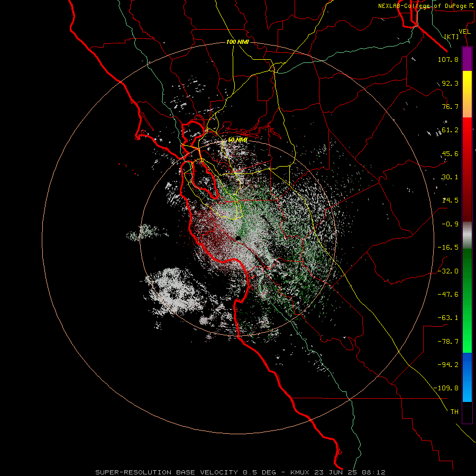This screenshot has height=476, width=476.
Task: Click the 14.5 legend value
Action: 450,200
